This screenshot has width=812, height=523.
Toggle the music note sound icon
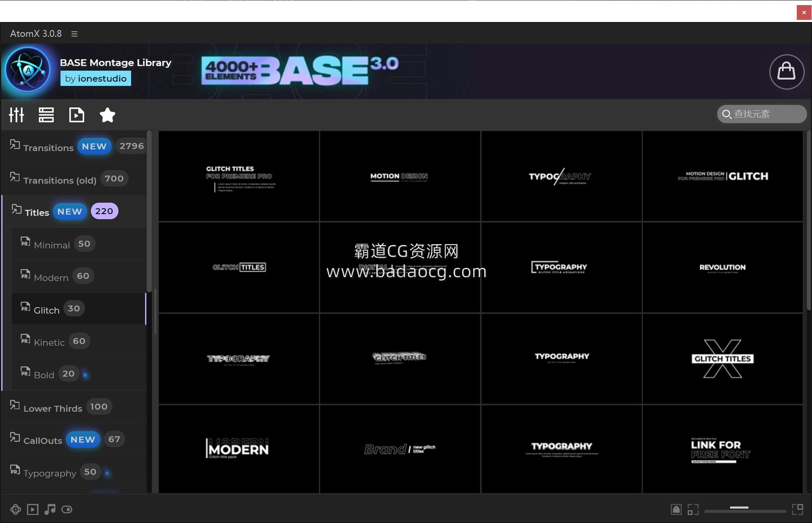[x=50, y=509]
